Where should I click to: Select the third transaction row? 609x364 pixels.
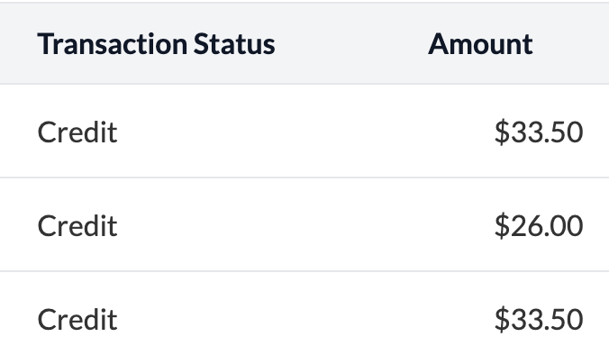coord(304,319)
